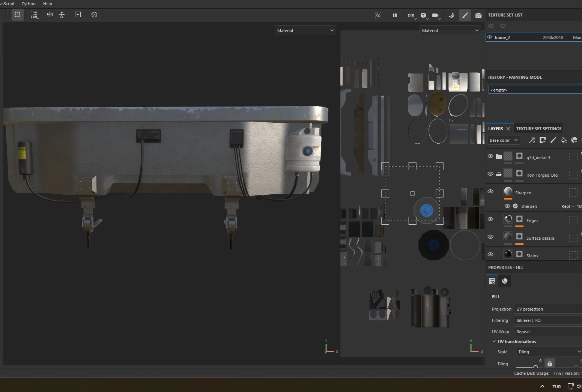Toggle the tiling lock icon

tap(549, 363)
